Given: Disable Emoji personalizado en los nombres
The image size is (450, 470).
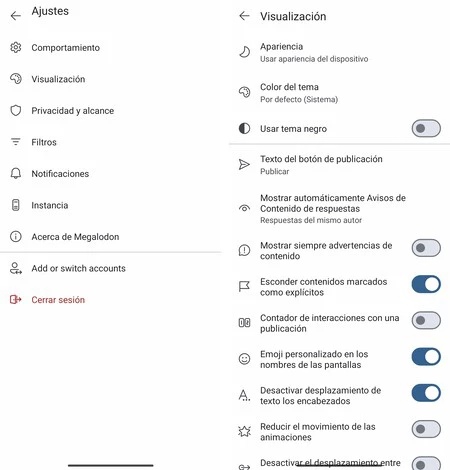Looking at the screenshot, I should coord(426,357).
